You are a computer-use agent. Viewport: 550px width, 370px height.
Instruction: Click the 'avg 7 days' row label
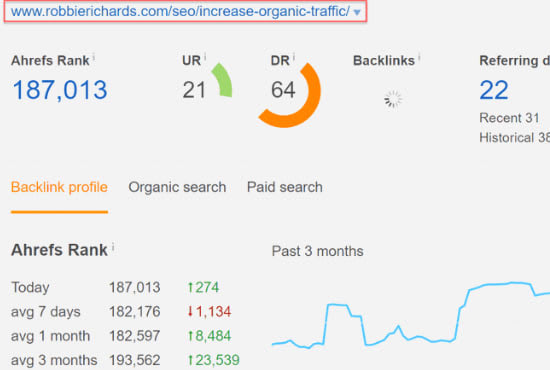[x=46, y=312]
